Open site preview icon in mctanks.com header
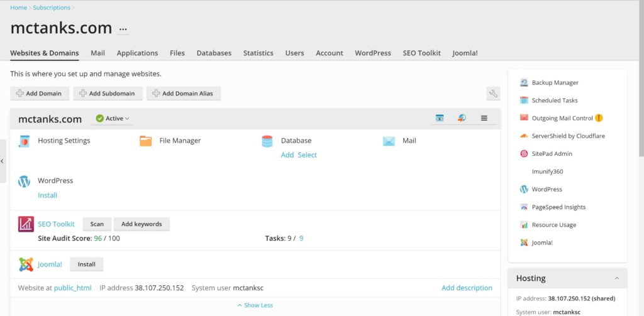 point(440,118)
